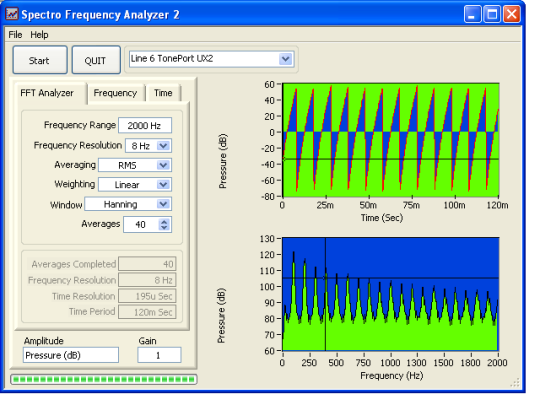
Task: Click the Averages increment up arrow
Action: point(164,221)
